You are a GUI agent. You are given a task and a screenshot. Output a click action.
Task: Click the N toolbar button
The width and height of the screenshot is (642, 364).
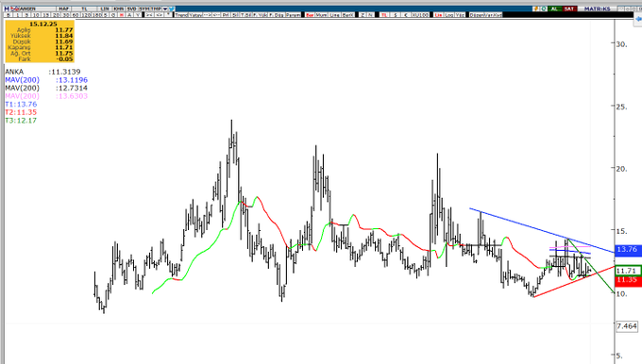(371, 15)
